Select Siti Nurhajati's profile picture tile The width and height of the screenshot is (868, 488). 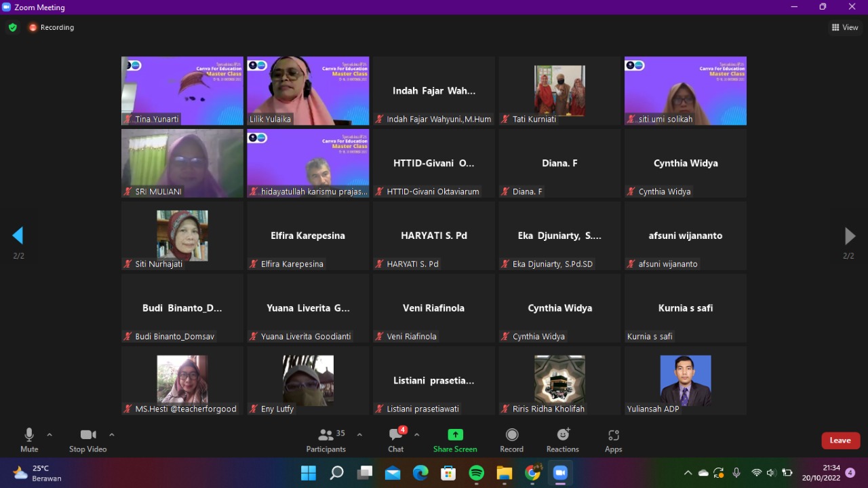[x=182, y=236]
